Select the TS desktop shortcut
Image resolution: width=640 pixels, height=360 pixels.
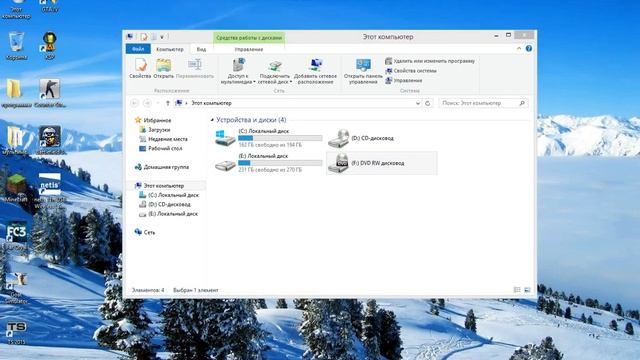[16, 333]
